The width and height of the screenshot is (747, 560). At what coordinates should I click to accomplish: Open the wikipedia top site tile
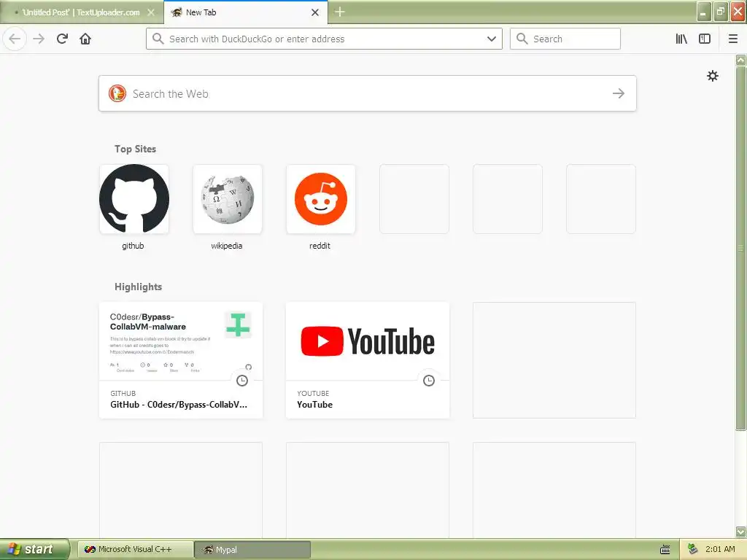(228, 199)
